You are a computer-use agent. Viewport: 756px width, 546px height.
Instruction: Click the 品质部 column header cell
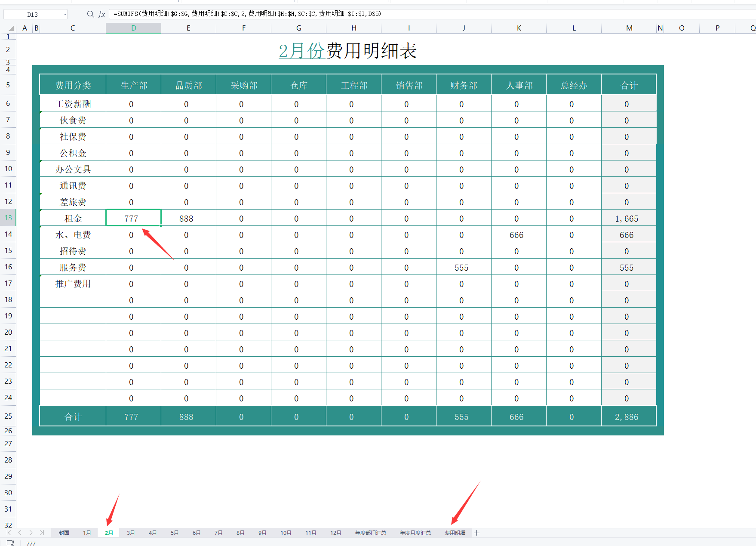[189, 85]
